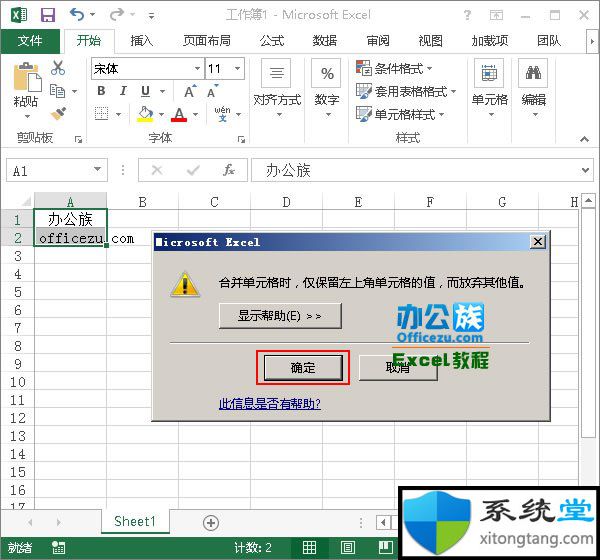Click the Save icon in quick access toolbar
Image resolution: width=600 pixels, height=560 pixels.
tap(48, 15)
